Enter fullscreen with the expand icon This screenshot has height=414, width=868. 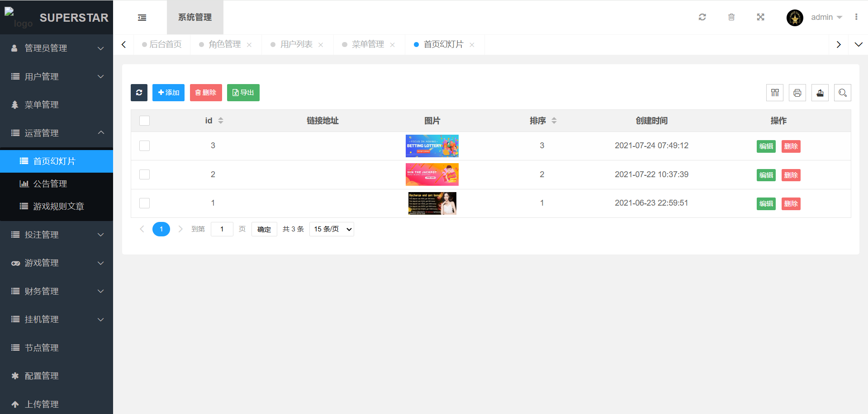tap(761, 17)
